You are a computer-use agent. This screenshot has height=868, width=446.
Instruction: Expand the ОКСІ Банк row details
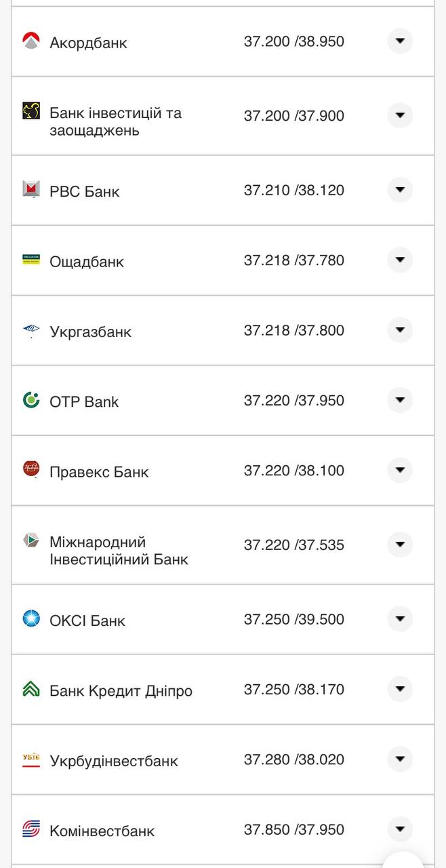400,618
